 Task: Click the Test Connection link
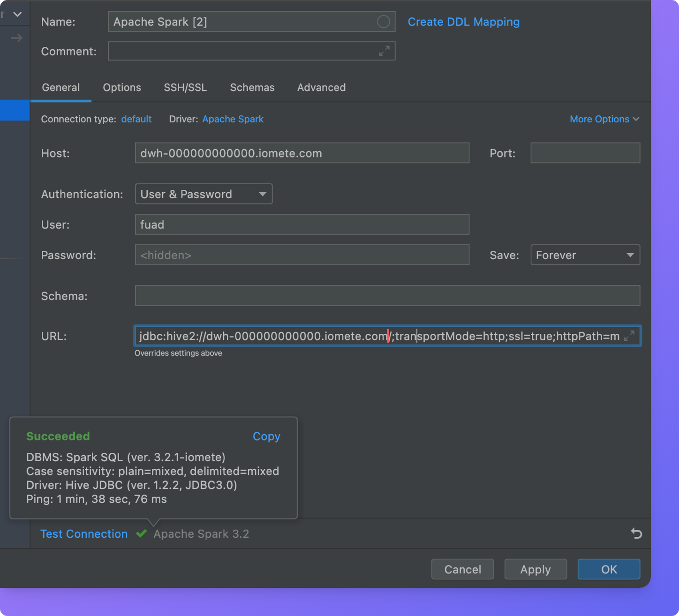tap(84, 534)
